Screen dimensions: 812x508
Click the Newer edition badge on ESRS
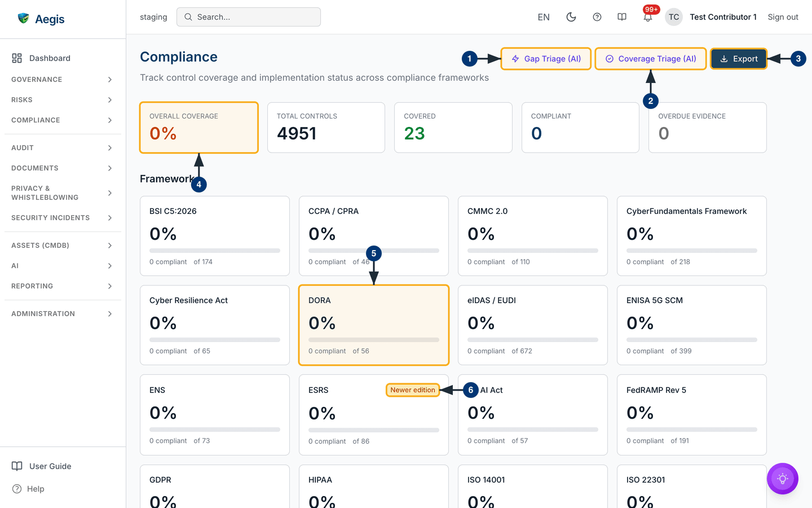pos(413,390)
